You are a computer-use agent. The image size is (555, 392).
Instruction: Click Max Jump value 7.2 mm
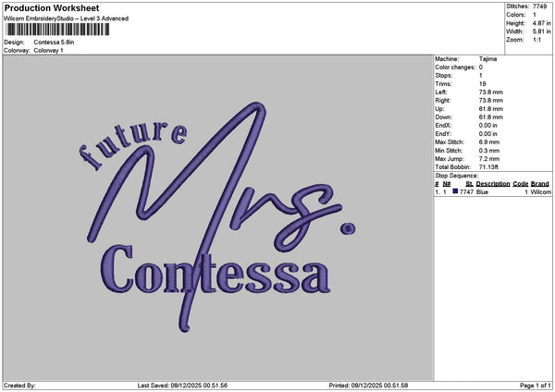point(489,159)
